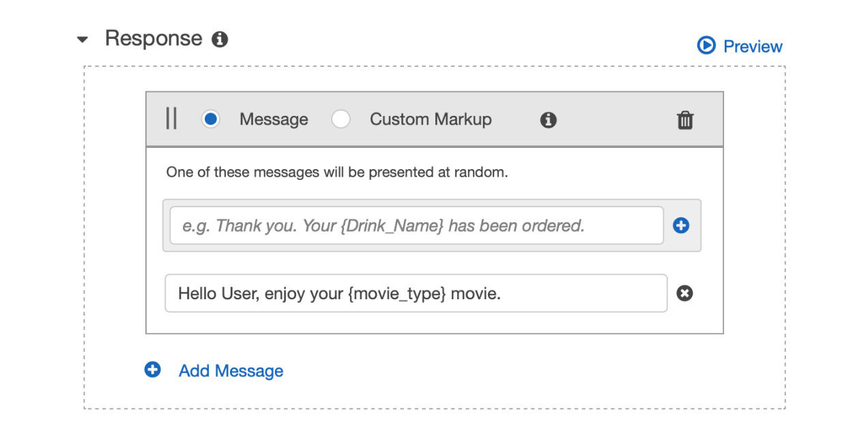Focus the empty Drink_Name placeholder message field

pyautogui.click(x=416, y=226)
